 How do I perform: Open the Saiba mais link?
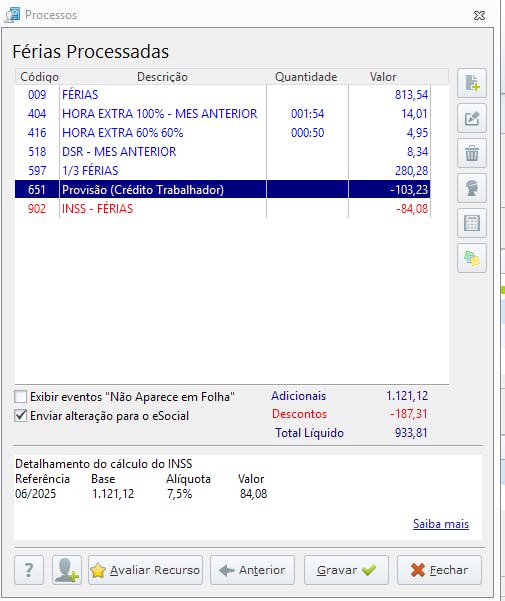[441, 524]
